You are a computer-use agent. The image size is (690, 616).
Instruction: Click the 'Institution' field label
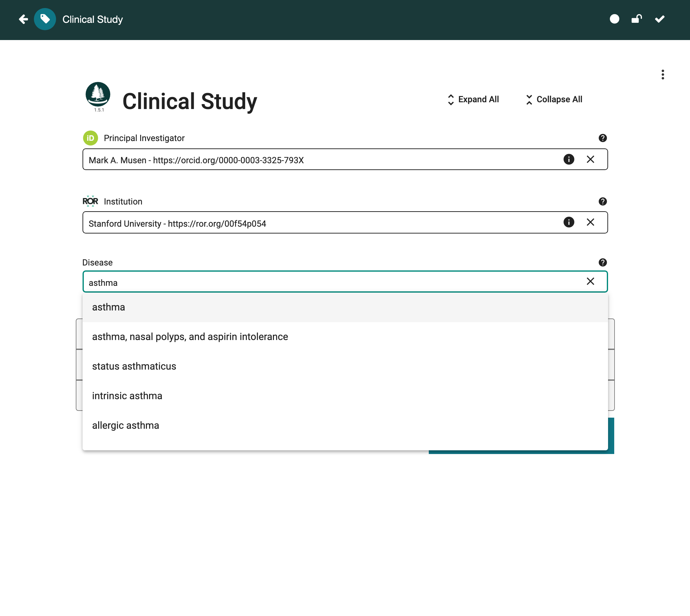(x=123, y=202)
